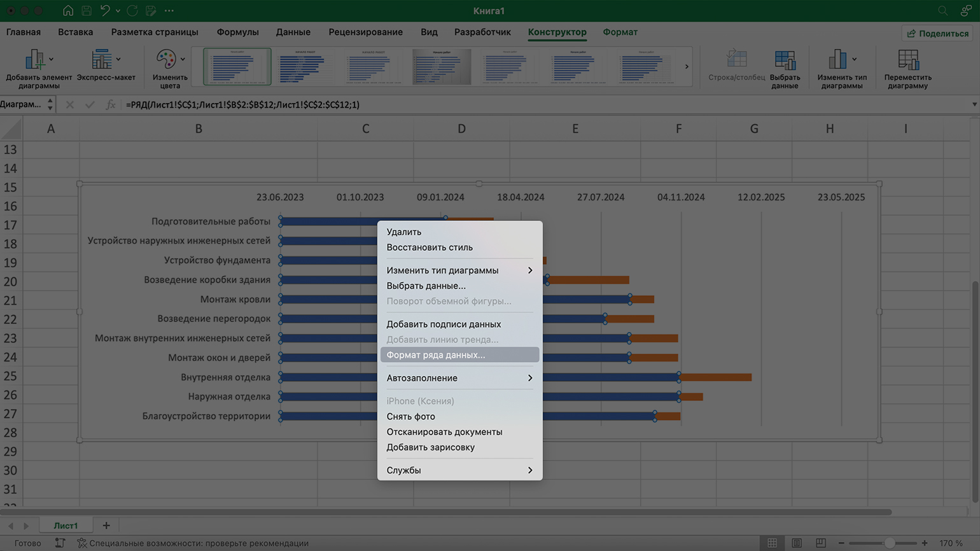Image resolution: width=980 pixels, height=551 pixels.
Task: Expand the chart styles gallery arrow
Action: click(x=687, y=66)
